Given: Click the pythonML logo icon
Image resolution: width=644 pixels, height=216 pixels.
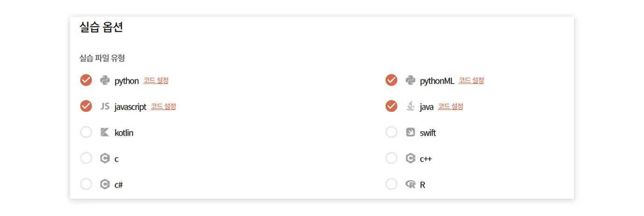Looking at the screenshot, I should pos(410,80).
